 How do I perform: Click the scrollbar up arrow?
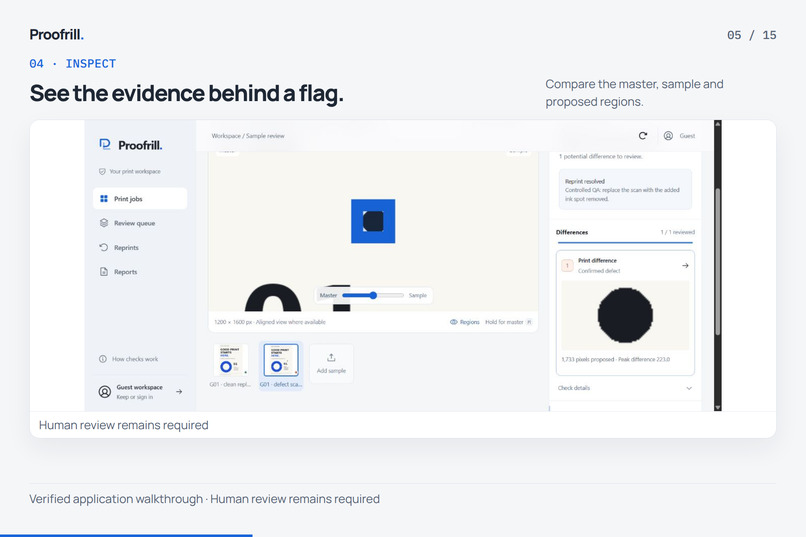718,124
